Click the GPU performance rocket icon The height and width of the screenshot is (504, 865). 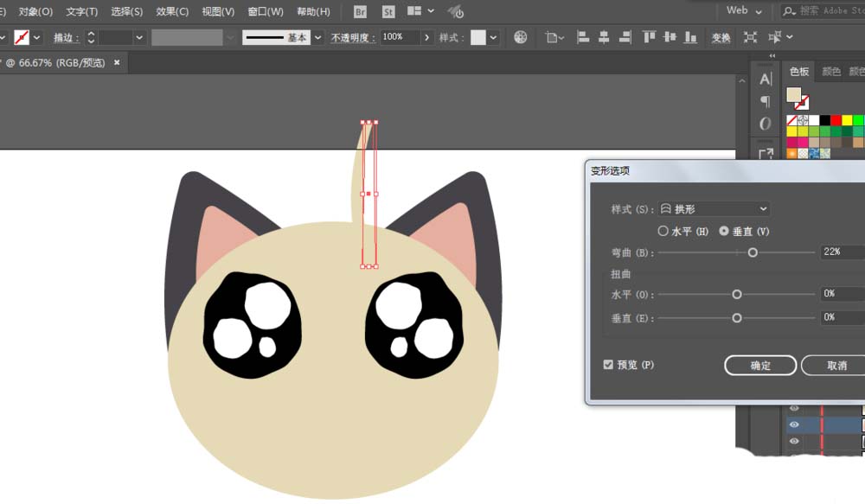coord(456,11)
